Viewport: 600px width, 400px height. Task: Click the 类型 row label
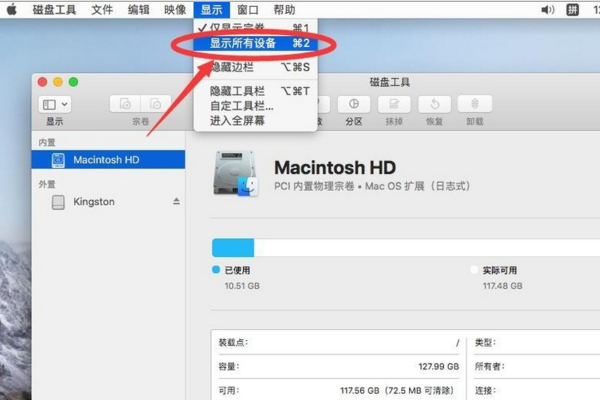click(x=485, y=342)
